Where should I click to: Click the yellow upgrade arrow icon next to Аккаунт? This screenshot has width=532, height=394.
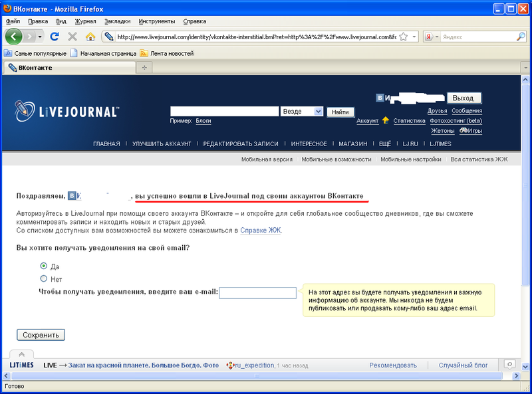tap(386, 120)
